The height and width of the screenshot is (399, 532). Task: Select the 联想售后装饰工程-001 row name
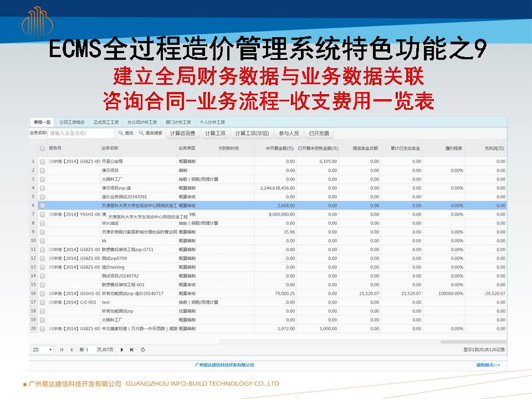tap(123, 285)
